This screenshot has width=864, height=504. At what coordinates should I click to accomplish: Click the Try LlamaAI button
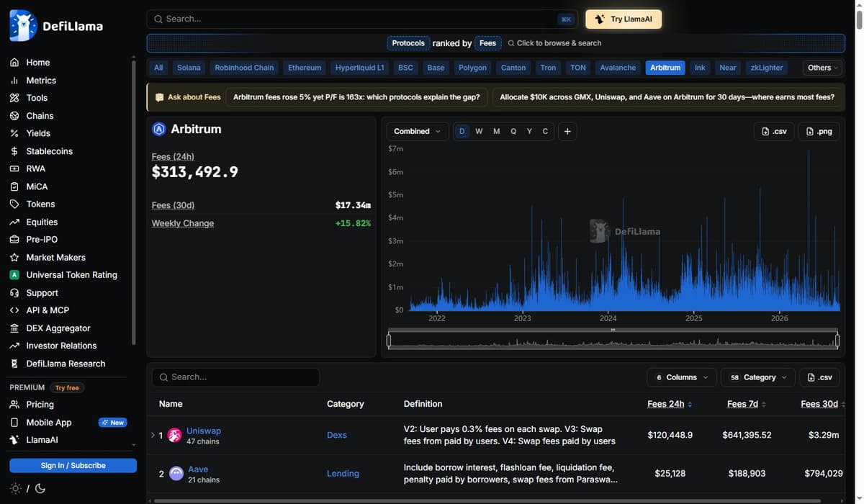point(624,19)
